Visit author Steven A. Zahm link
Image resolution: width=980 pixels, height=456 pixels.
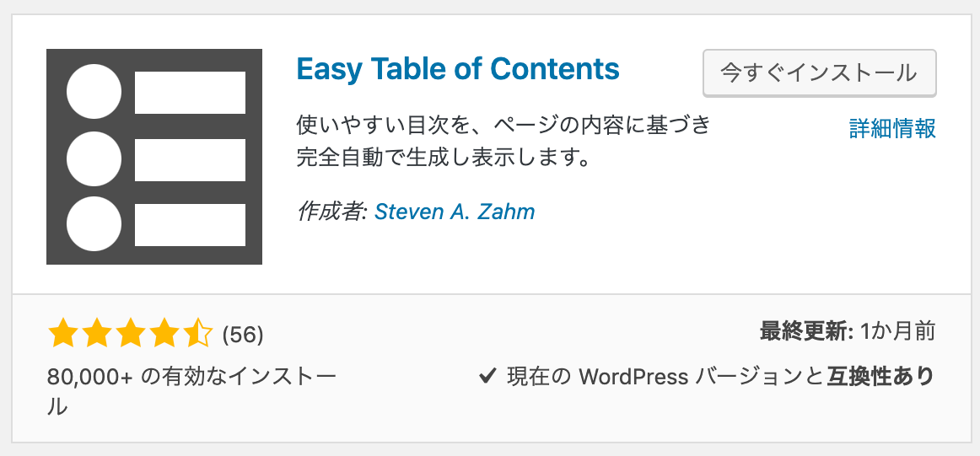[455, 212]
